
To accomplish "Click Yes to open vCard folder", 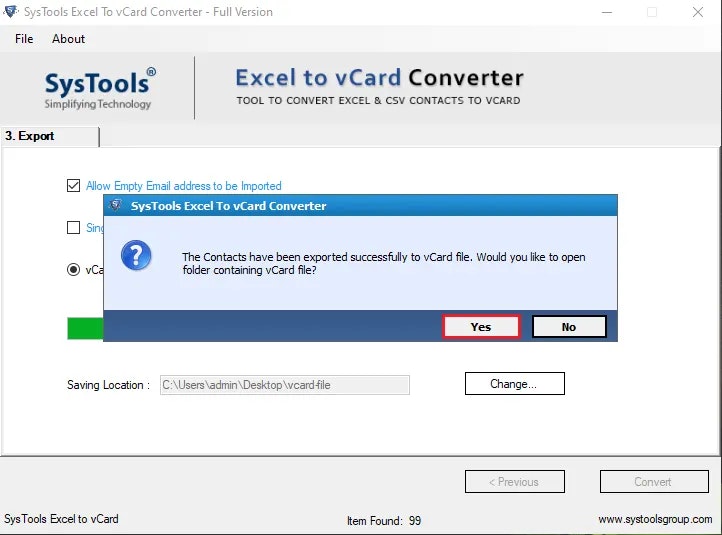I will 481,326.
